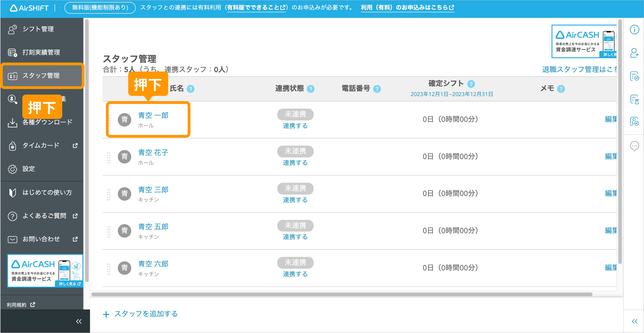Click the list with checkmark icon
Image resolution: width=644 pixels, height=333 pixels.
(634, 76)
